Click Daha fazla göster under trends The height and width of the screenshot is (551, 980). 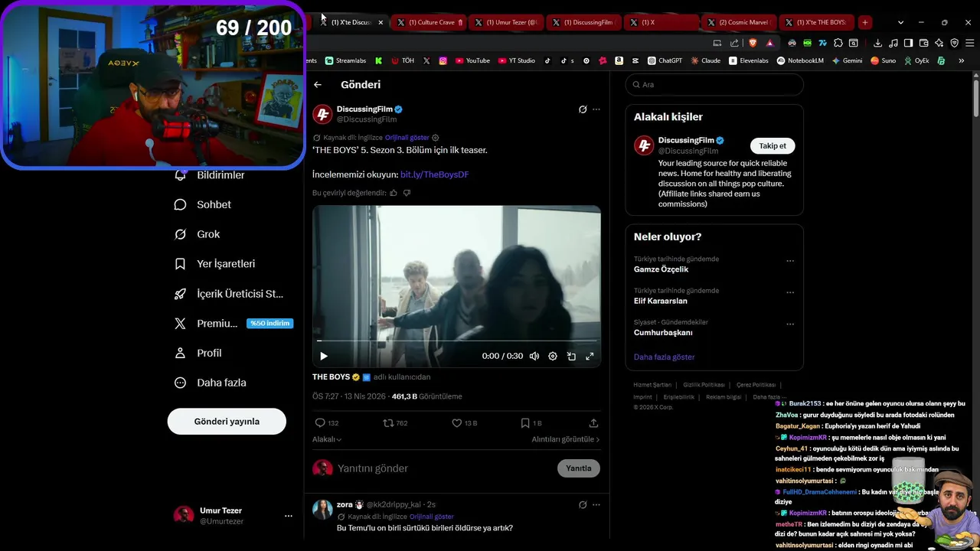pyautogui.click(x=664, y=357)
